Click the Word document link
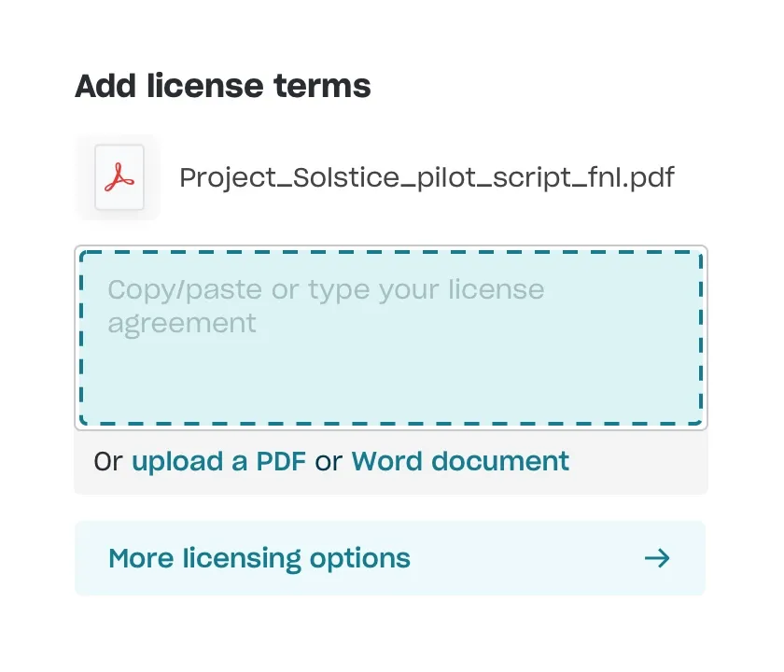The height and width of the screenshot is (672, 784). pyautogui.click(x=459, y=461)
